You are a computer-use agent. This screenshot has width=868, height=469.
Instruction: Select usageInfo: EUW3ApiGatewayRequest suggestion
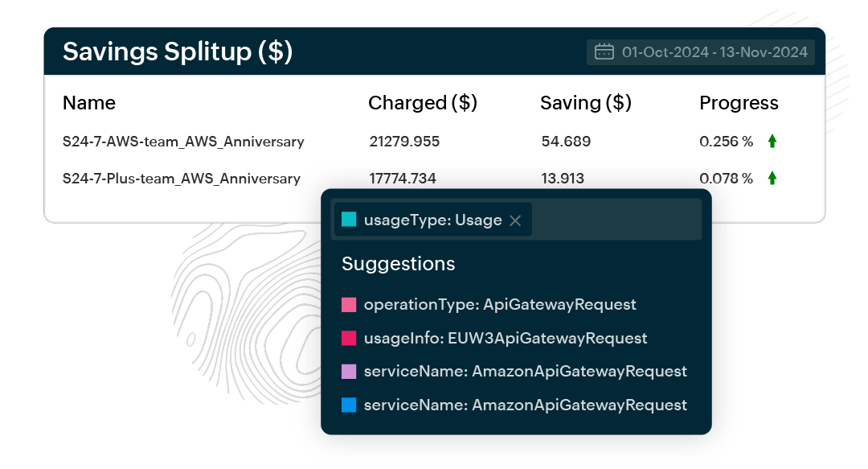click(x=505, y=339)
